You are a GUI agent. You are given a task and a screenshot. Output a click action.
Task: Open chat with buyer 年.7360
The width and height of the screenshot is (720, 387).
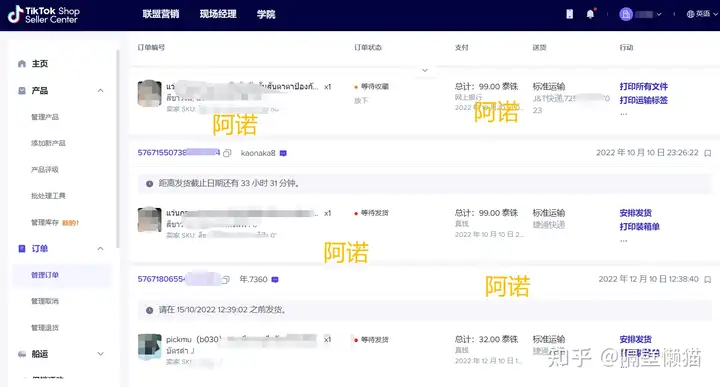pyautogui.click(x=275, y=279)
